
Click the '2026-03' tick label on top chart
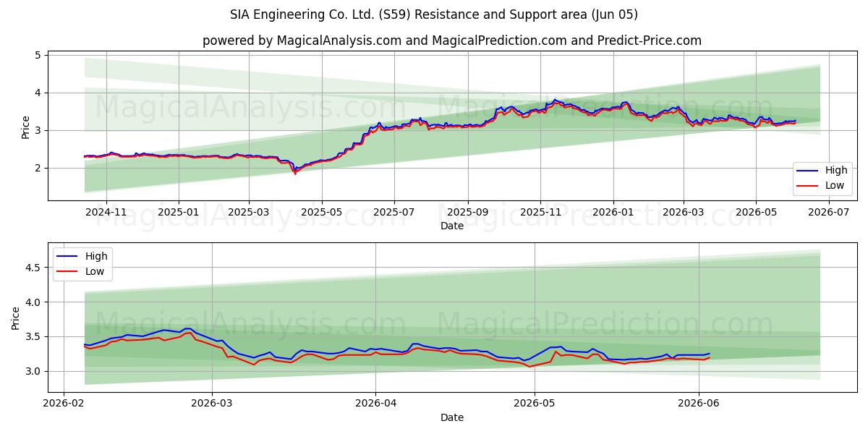point(683,213)
